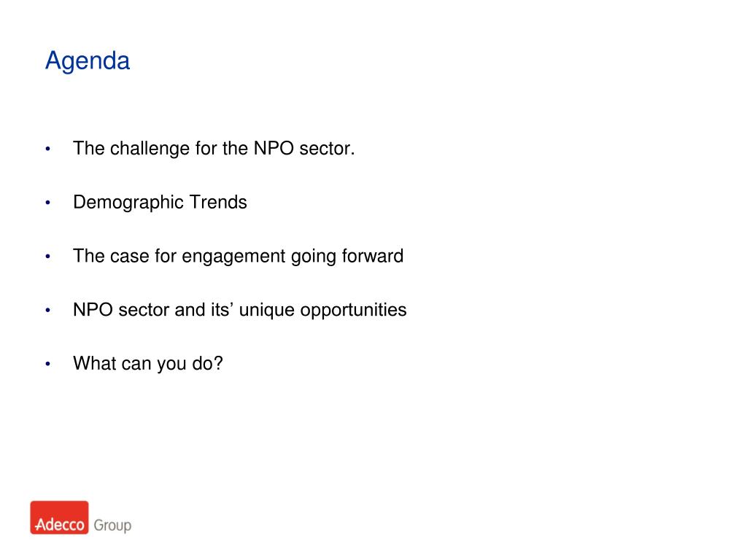
Task: Click the word "Demographic" in second agenda item
Action: pos(128,203)
